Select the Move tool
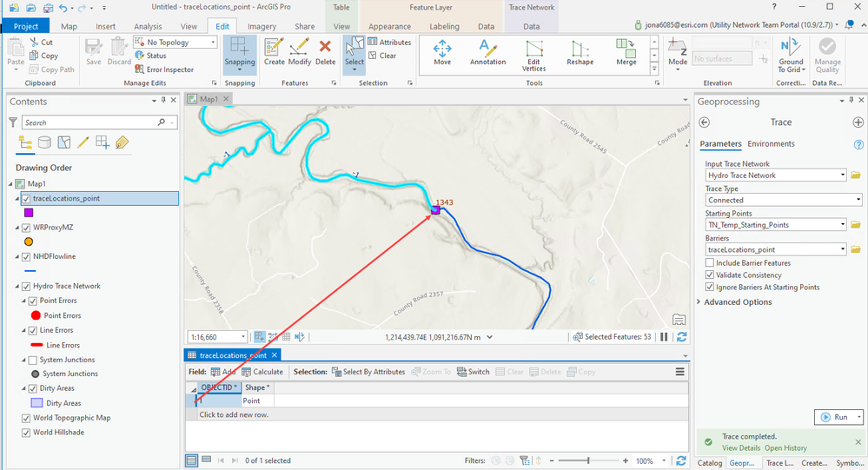 [x=441, y=53]
